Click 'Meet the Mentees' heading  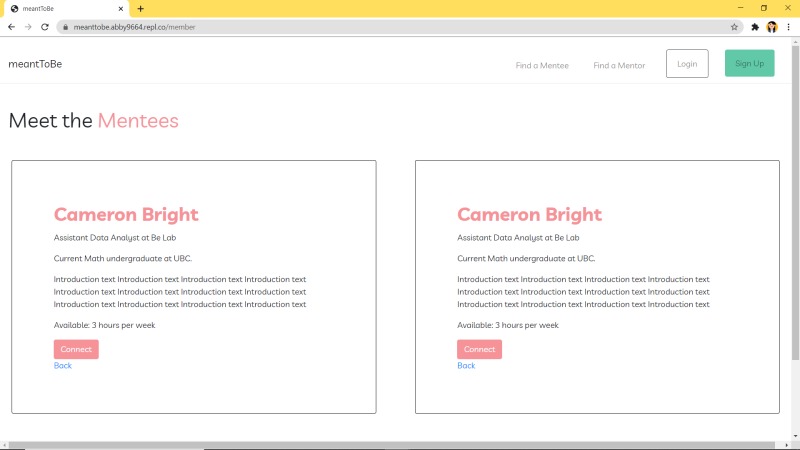click(93, 121)
